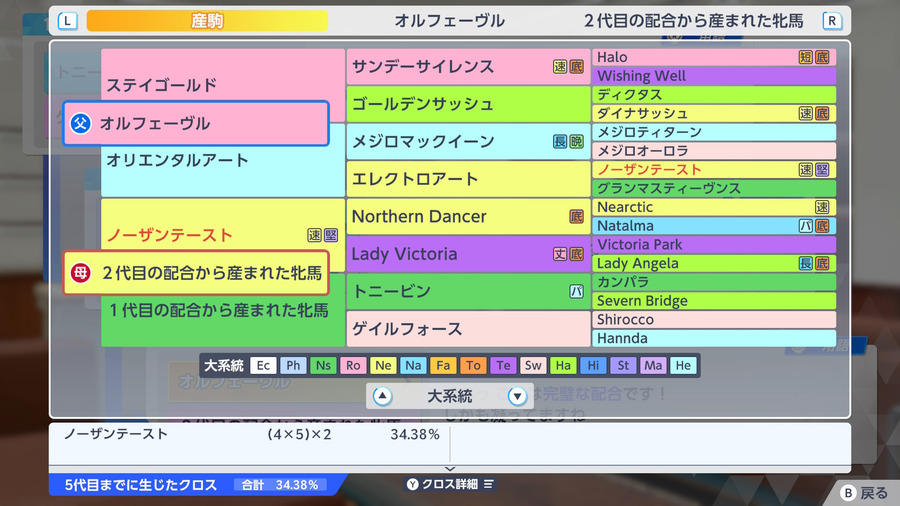This screenshot has width=900, height=506.
Task: Select the red 母 dam icon
Action: click(x=80, y=273)
